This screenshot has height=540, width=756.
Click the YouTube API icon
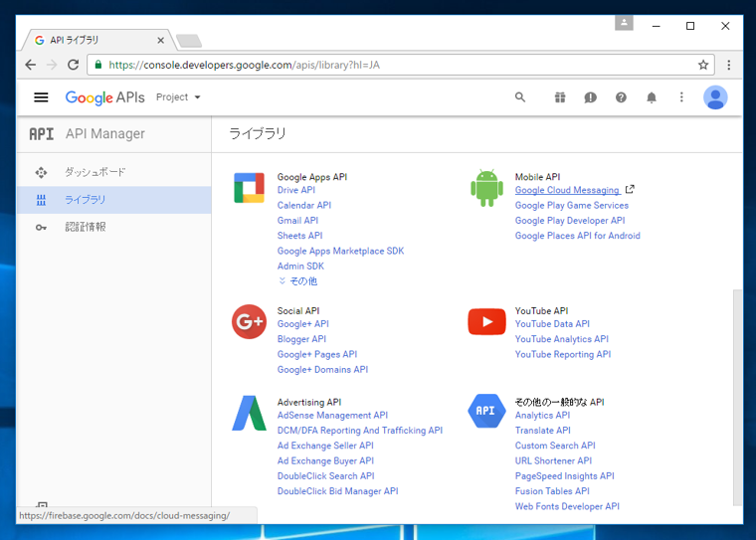coord(486,321)
